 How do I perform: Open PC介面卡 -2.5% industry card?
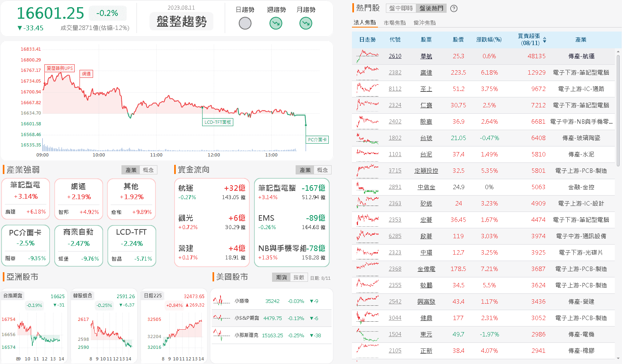click(26, 245)
